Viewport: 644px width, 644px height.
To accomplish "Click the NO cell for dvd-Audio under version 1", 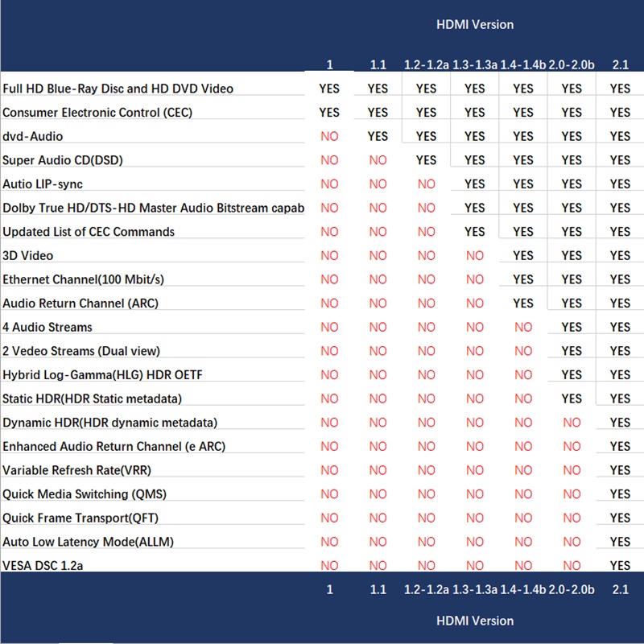I will point(329,137).
